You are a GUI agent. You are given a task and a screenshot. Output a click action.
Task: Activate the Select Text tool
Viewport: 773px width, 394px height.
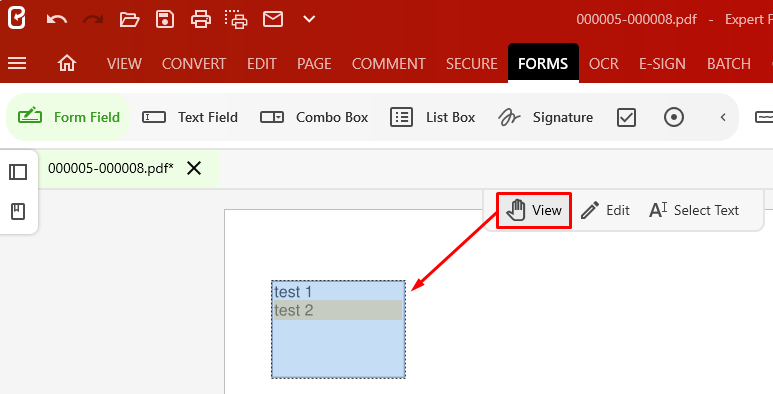point(694,211)
